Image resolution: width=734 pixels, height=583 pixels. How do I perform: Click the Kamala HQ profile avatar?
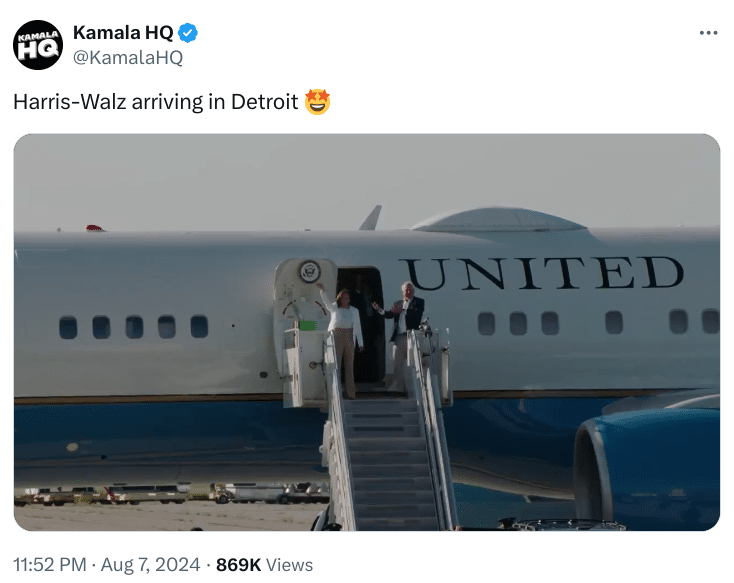click(x=37, y=45)
